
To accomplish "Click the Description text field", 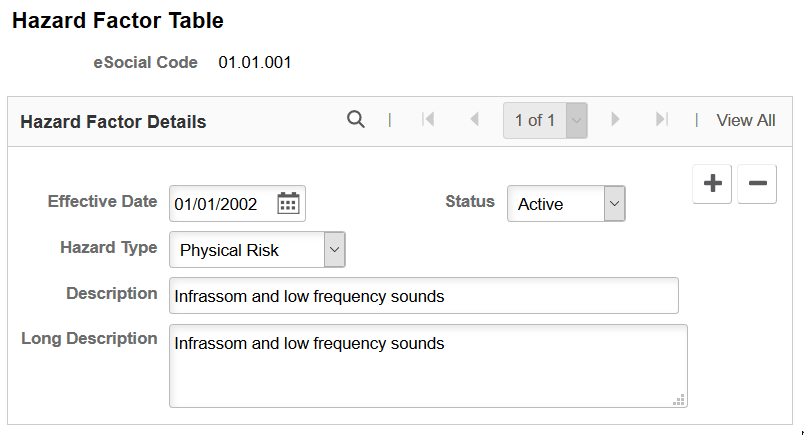I will coord(424,296).
